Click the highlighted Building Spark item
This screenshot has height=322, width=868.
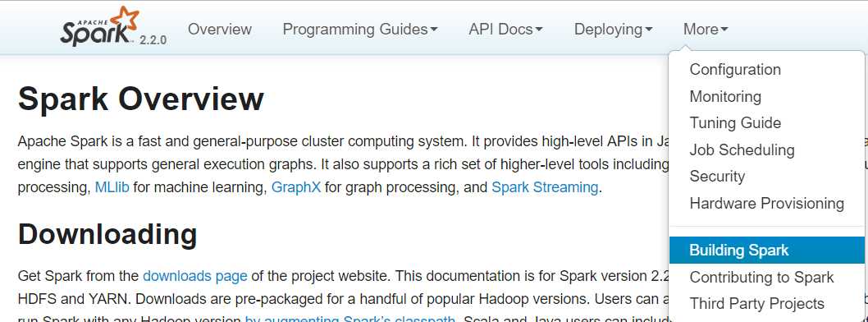coord(767,250)
